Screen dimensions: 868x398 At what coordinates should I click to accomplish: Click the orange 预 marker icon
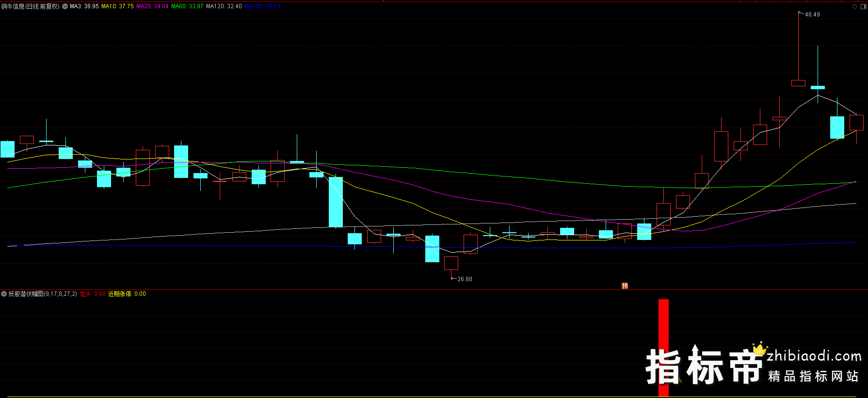coord(625,286)
